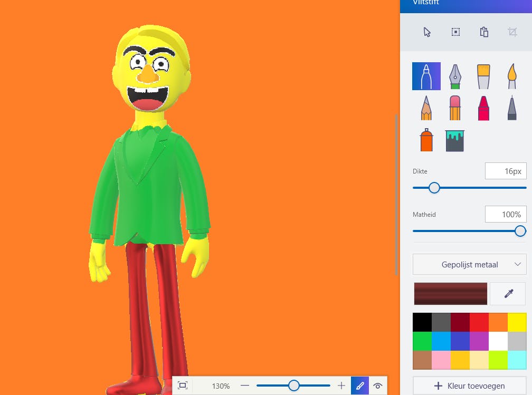Click the Dikte value field
This screenshot has height=395, width=532.
[506, 171]
